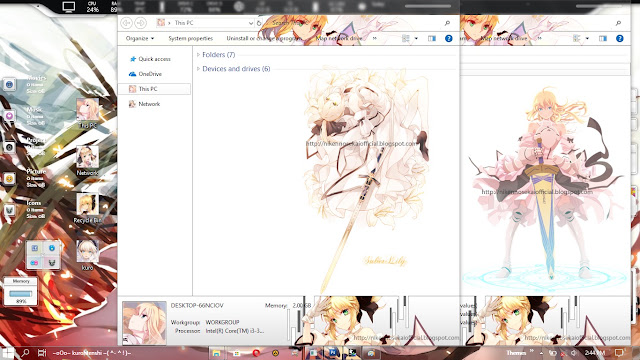This screenshot has width=640, height=360.
Task: Change view layout icon in right window
Action: click(x=576, y=38)
